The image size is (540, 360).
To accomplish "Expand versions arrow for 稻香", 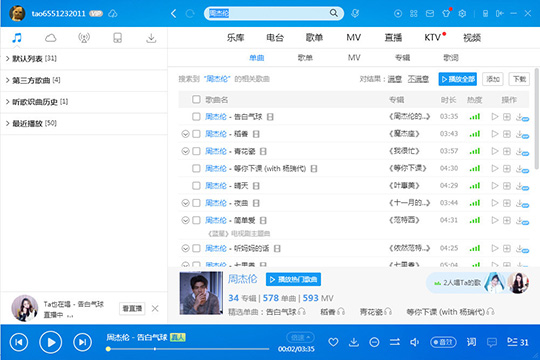I will 185,134.
